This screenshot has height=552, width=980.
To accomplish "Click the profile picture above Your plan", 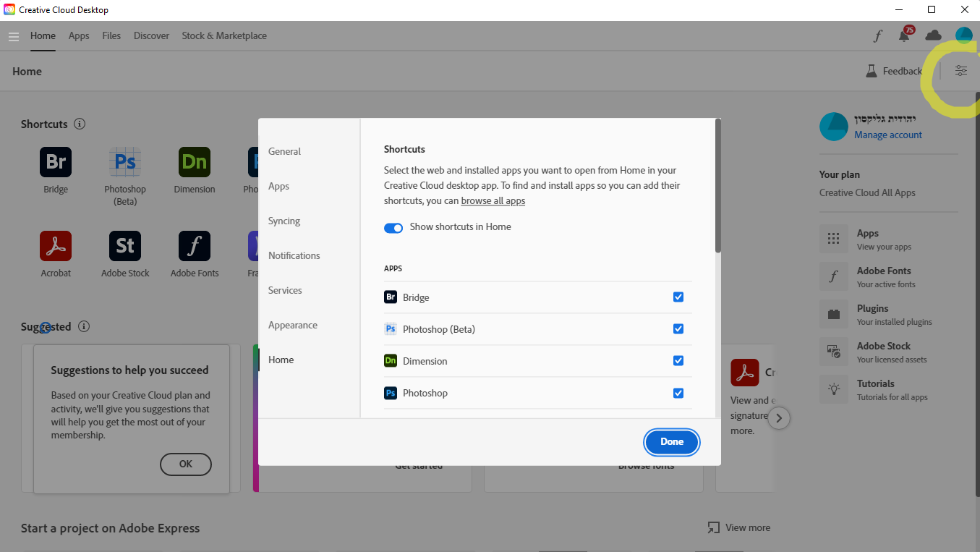I will 834,127.
